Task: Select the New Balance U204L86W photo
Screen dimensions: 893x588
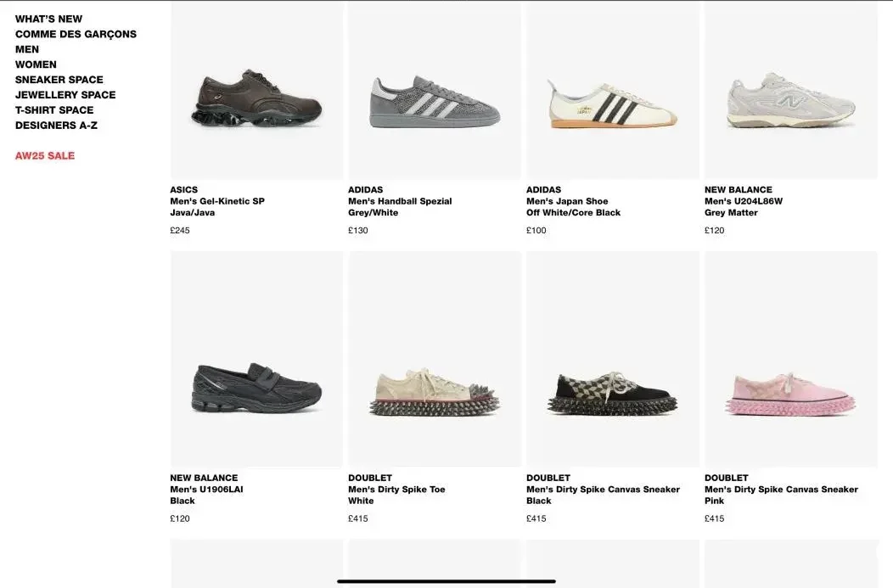Action: click(x=790, y=99)
